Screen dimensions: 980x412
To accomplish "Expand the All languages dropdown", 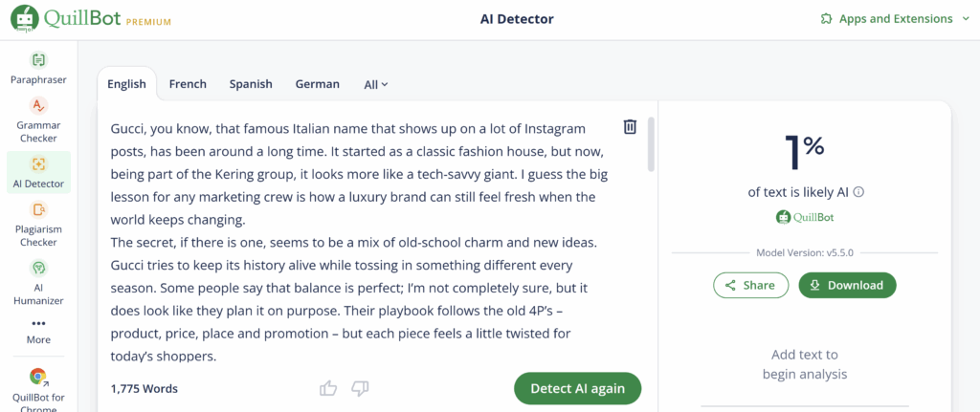I will click(x=376, y=84).
